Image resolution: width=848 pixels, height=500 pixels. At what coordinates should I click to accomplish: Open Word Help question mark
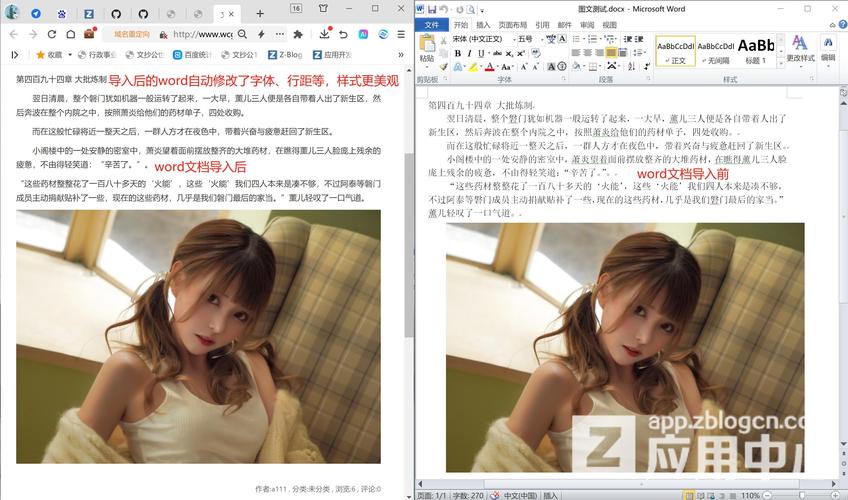pyautogui.click(x=843, y=24)
